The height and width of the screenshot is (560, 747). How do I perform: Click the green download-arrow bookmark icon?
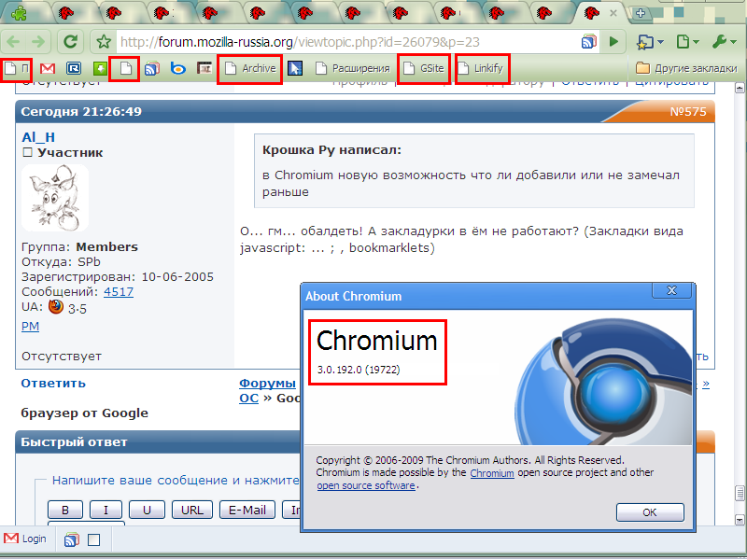[100, 68]
